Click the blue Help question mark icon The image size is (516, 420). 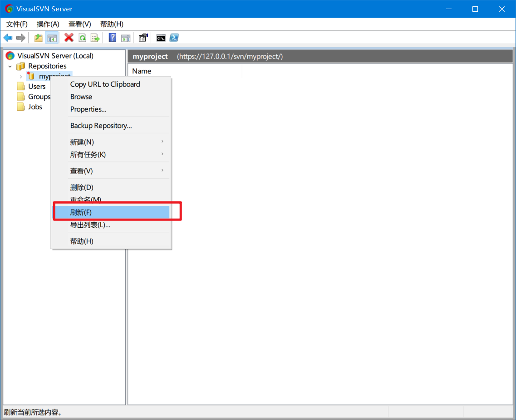pyautogui.click(x=113, y=38)
